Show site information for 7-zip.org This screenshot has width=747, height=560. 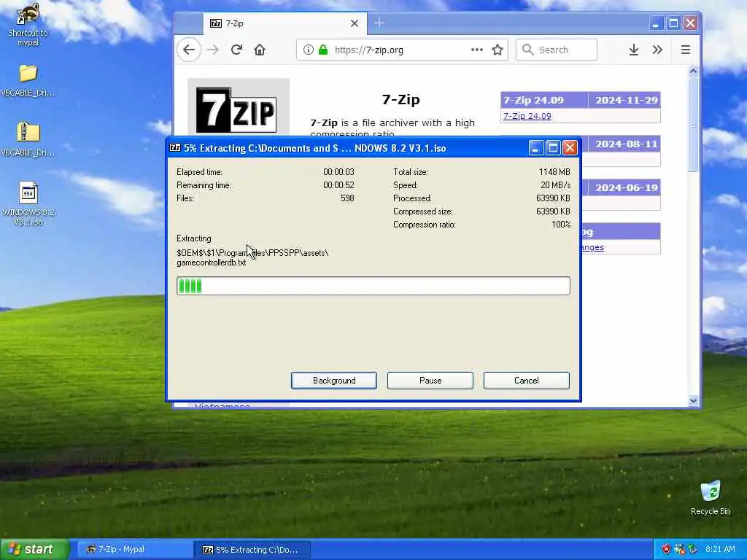point(309,50)
